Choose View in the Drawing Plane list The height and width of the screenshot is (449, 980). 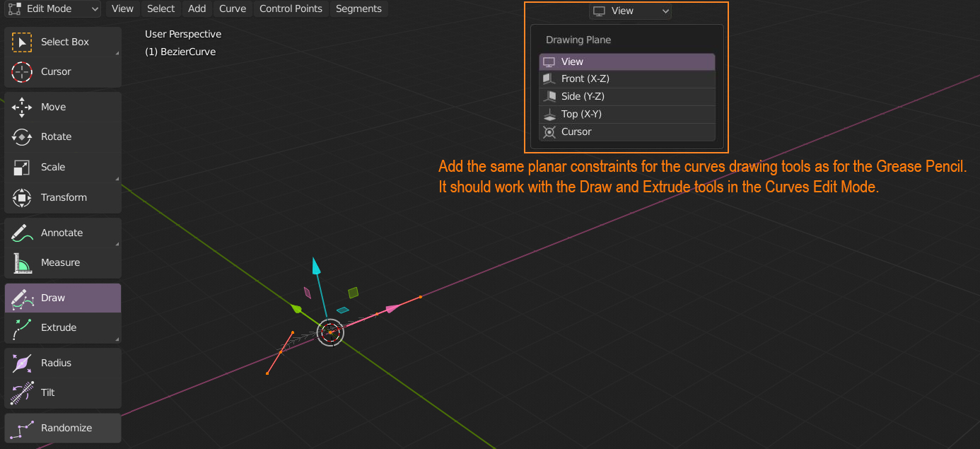pyautogui.click(x=627, y=62)
